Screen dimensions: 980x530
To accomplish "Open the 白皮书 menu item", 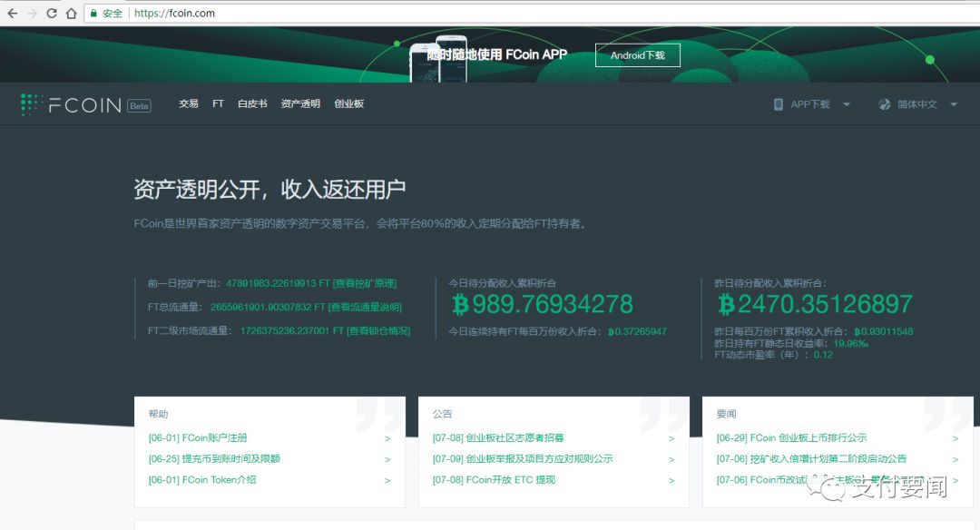I will tap(252, 103).
